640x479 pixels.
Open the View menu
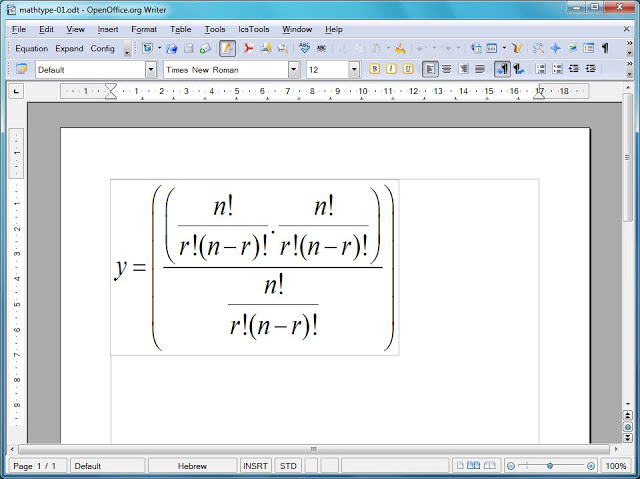click(x=76, y=29)
